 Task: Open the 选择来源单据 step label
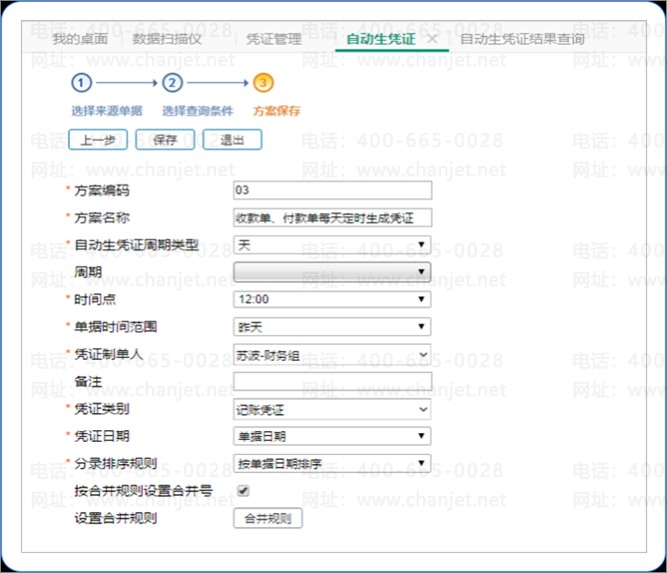[x=107, y=111]
